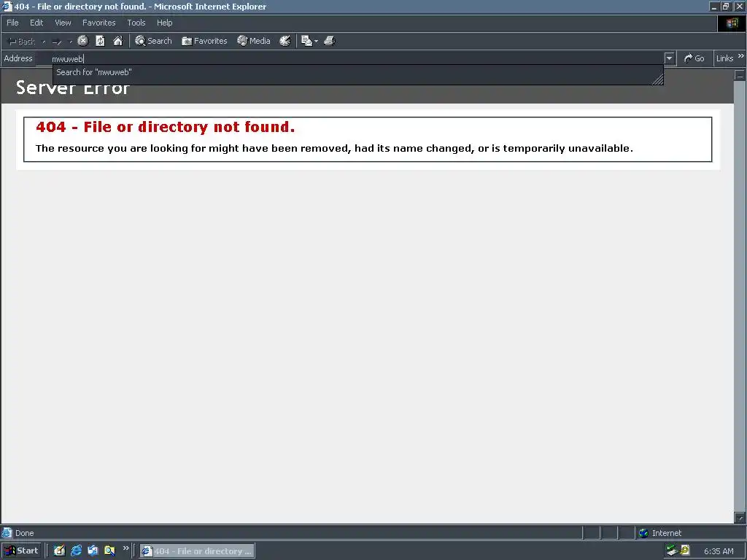
Task: Expand the Back history dropdown arrow
Action: pyautogui.click(x=43, y=42)
